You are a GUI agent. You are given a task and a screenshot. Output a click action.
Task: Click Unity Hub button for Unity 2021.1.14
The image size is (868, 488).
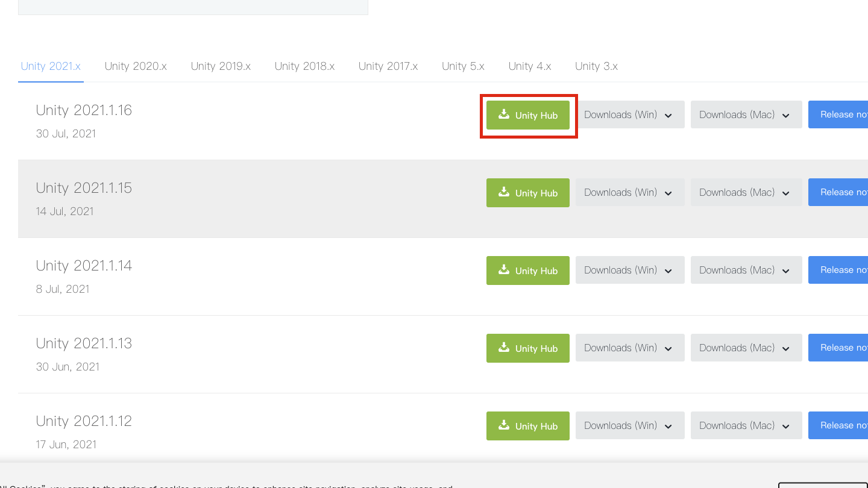(x=528, y=271)
